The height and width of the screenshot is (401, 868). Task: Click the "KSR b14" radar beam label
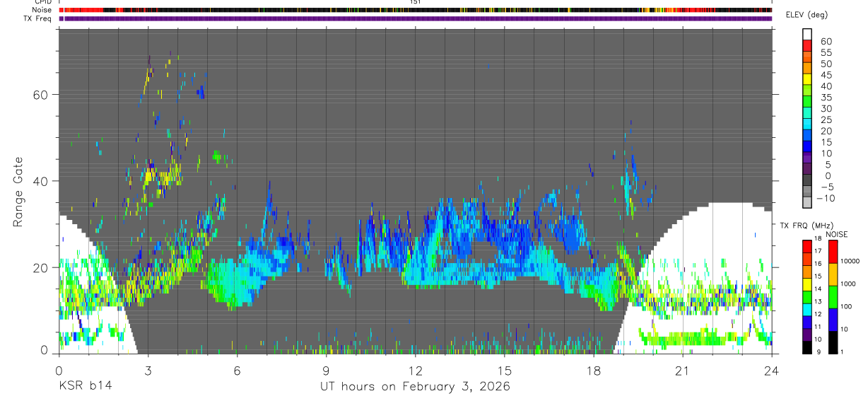(84, 386)
